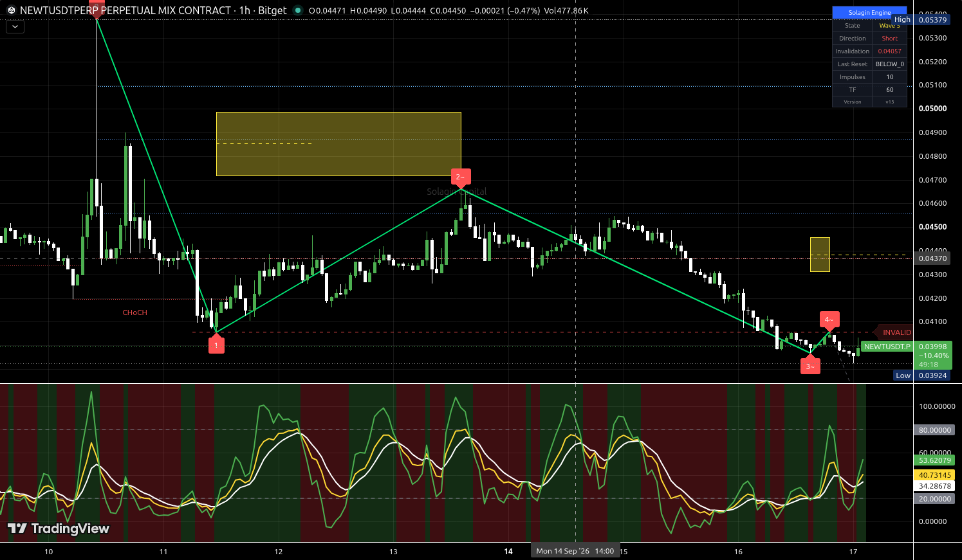Click the Solagin Engine table header
This screenshot has width=962, height=560.
(869, 12)
